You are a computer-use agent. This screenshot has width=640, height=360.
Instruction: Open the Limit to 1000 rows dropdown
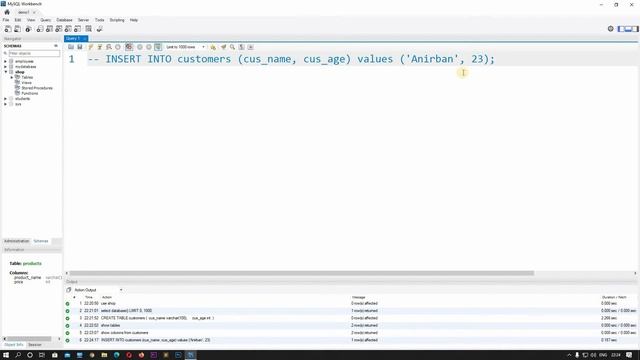coord(185,47)
